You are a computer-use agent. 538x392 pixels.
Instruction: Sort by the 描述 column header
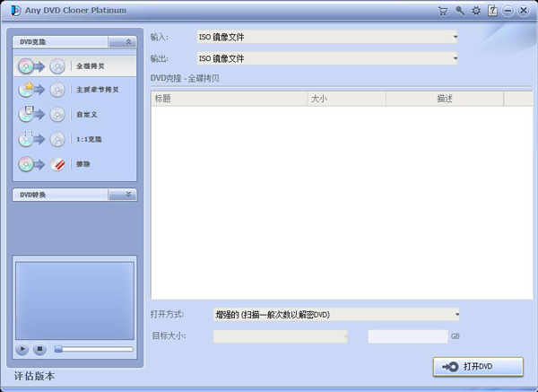coord(445,99)
